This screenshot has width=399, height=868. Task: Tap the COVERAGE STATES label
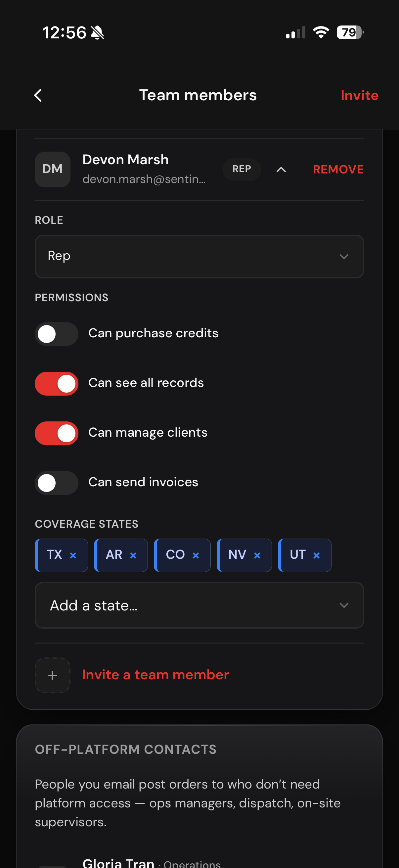point(87,524)
